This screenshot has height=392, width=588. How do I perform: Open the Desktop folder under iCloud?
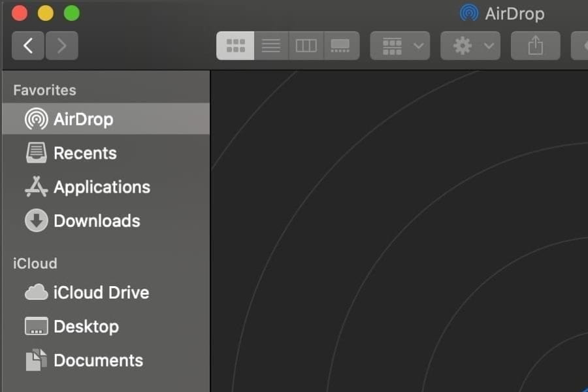pos(85,326)
